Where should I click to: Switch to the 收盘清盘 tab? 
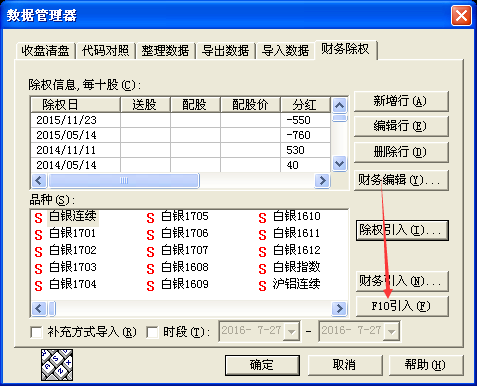click(45, 51)
